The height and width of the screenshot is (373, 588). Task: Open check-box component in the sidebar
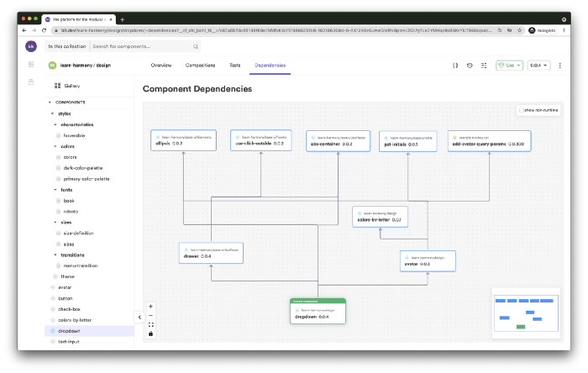coord(69,309)
